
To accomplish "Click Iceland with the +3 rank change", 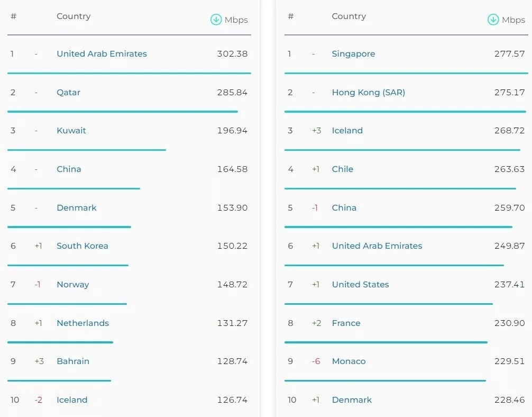I will [x=347, y=131].
